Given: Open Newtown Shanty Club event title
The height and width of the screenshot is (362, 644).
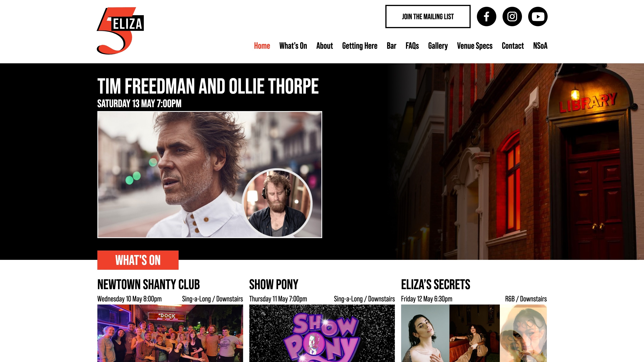Looking at the screenshot, I should click(148, 285).
